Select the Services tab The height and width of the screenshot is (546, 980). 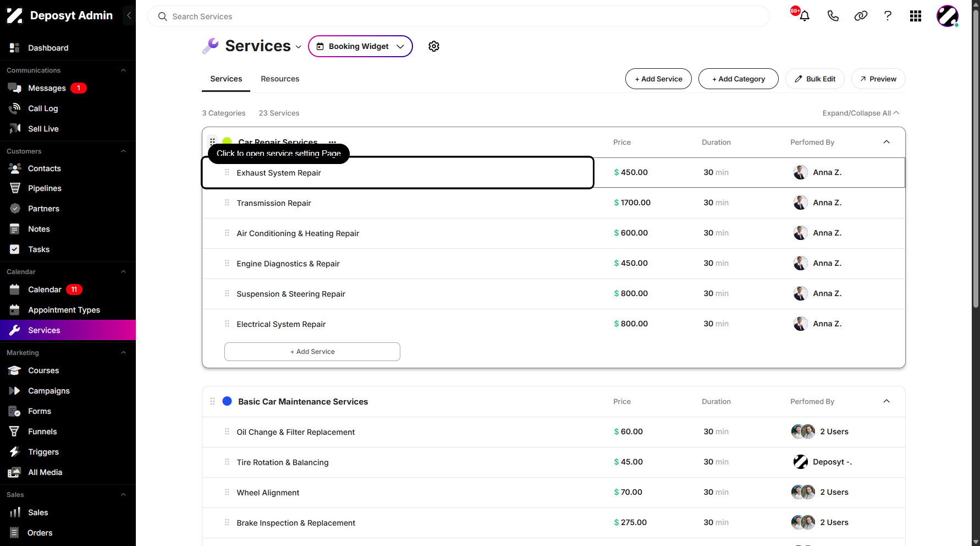pos(226,79)
